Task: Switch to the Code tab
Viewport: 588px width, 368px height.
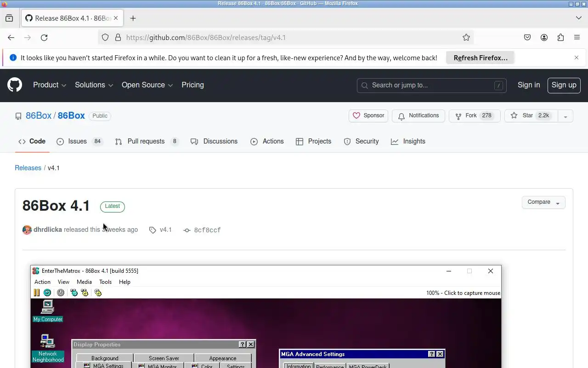Action: pyautogui.click(x=32, y=142)
